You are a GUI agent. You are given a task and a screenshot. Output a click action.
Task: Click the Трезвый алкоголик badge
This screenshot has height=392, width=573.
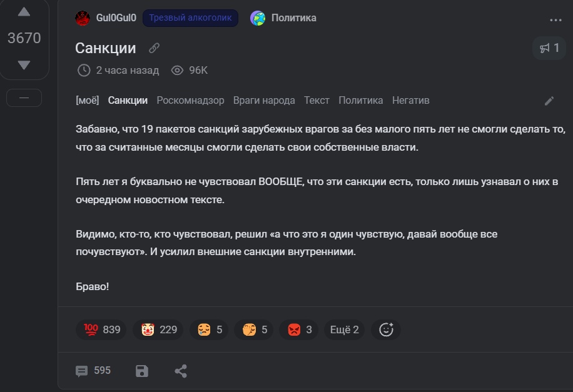click(190, 18)
